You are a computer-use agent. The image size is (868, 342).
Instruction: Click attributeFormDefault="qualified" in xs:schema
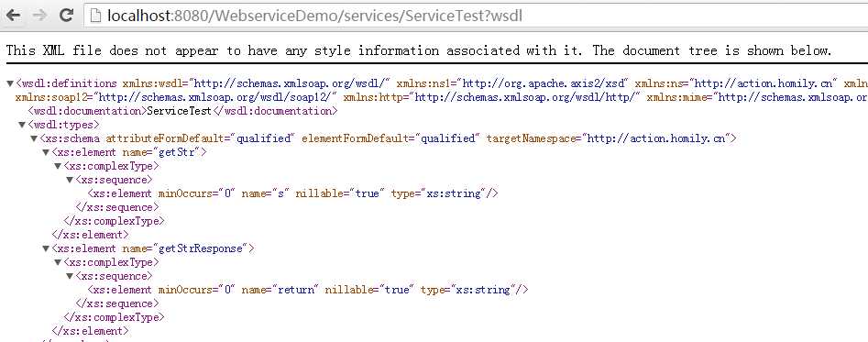(x=201, y=138)
